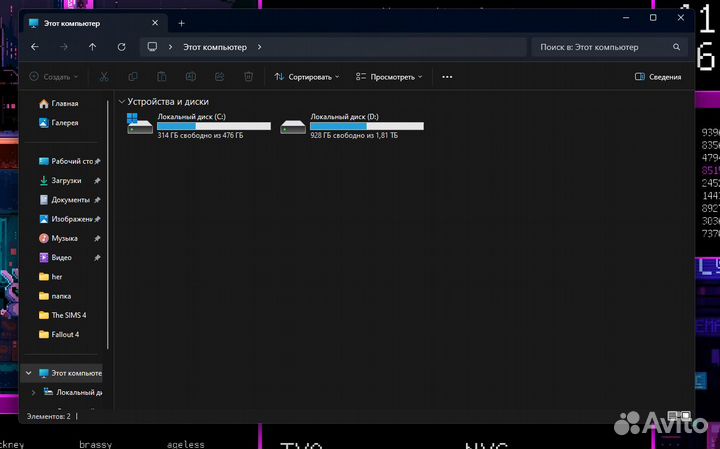Refresh the current folder view
The width and height of the screenshot is (720, 449).
coord(121,47)
